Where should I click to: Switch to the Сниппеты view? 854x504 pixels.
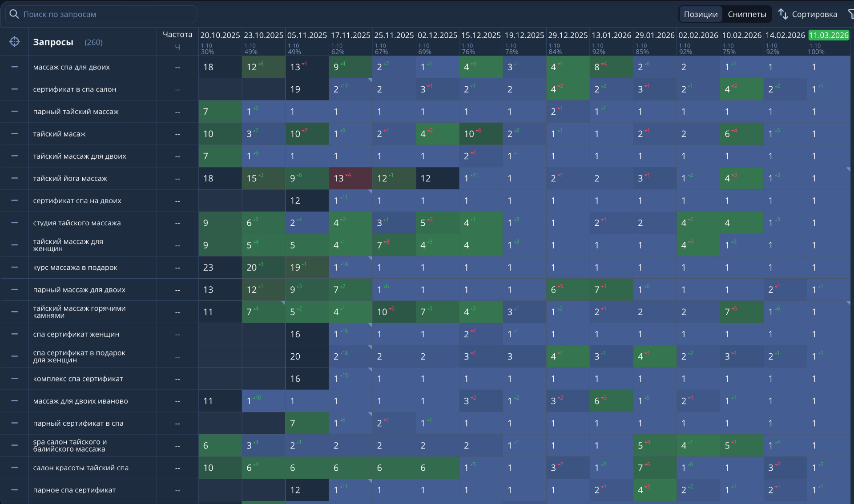tap(747, 14)
